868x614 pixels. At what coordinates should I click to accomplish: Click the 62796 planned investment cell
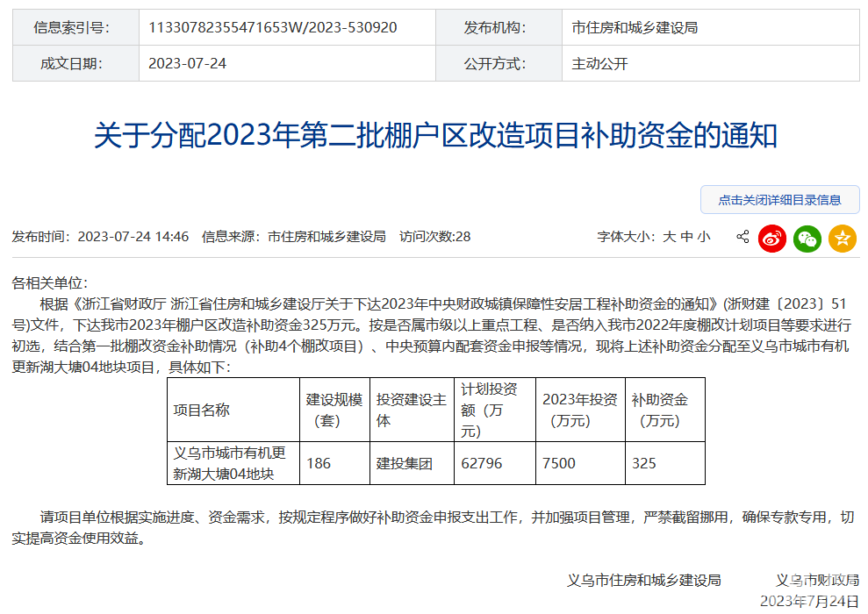pyautogui.click(x=482, y=463)
